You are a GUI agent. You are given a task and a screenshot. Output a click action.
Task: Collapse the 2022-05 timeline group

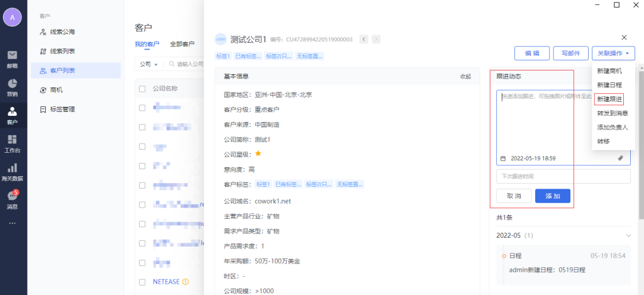(x=628, y=235)
